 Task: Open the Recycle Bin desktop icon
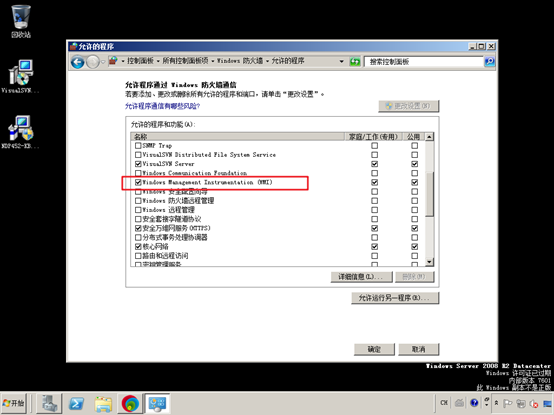pyautogui.click(x=21, y=21)
